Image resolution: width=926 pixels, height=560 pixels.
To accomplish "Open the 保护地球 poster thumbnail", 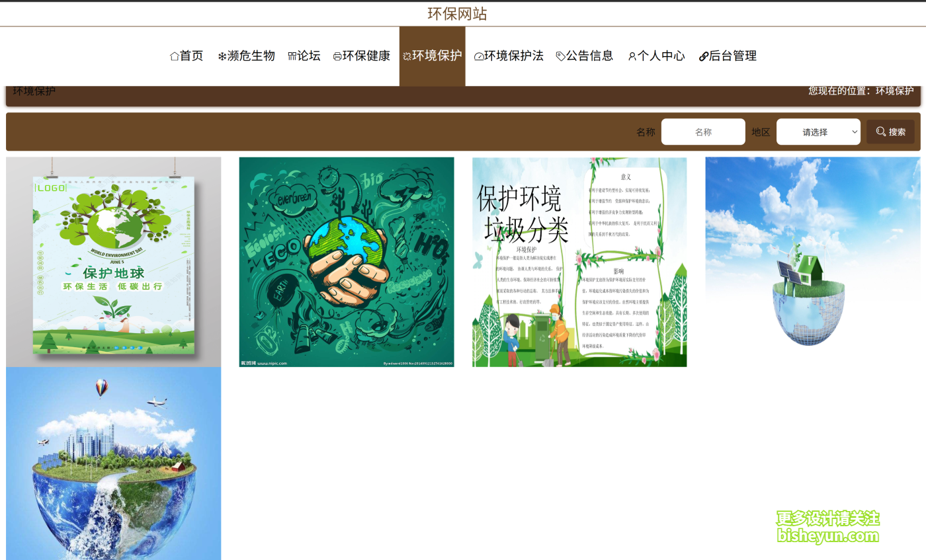I will pos(113,260).
